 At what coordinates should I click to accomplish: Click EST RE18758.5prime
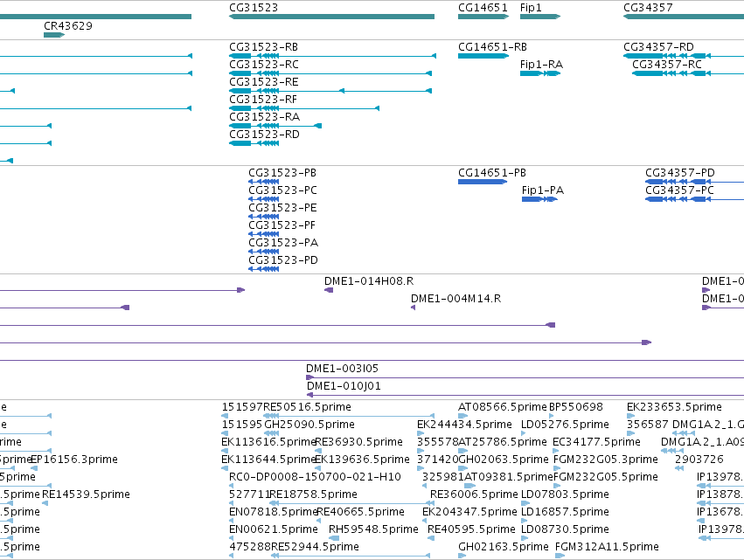313,494
